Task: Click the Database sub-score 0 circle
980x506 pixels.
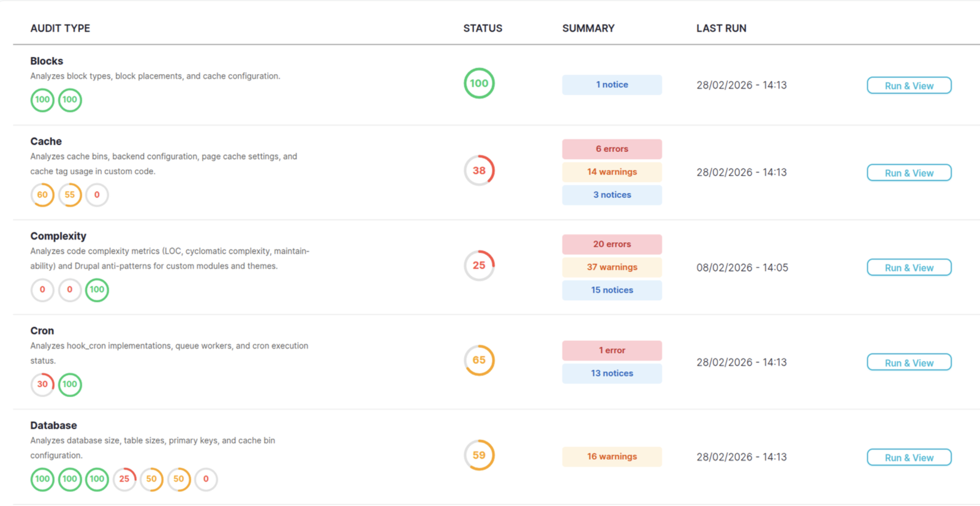Action: (206, 479)
